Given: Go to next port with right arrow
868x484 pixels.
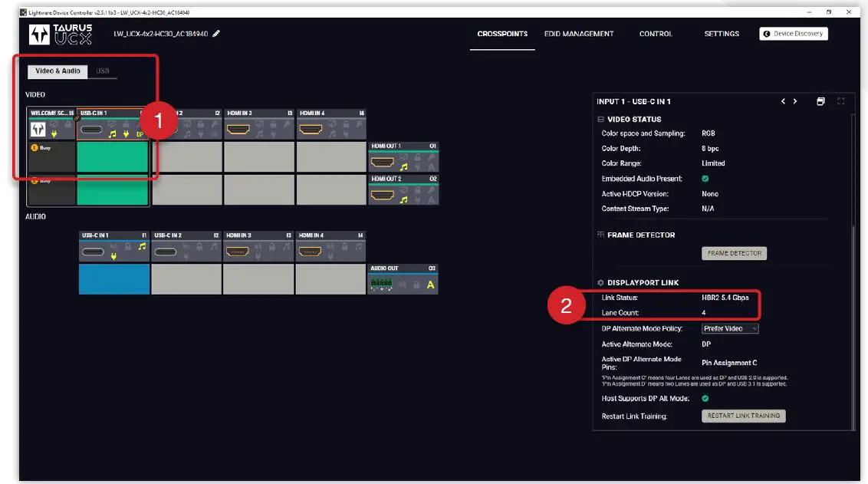Looking at the screenshot, I should (x=795, y=101).
